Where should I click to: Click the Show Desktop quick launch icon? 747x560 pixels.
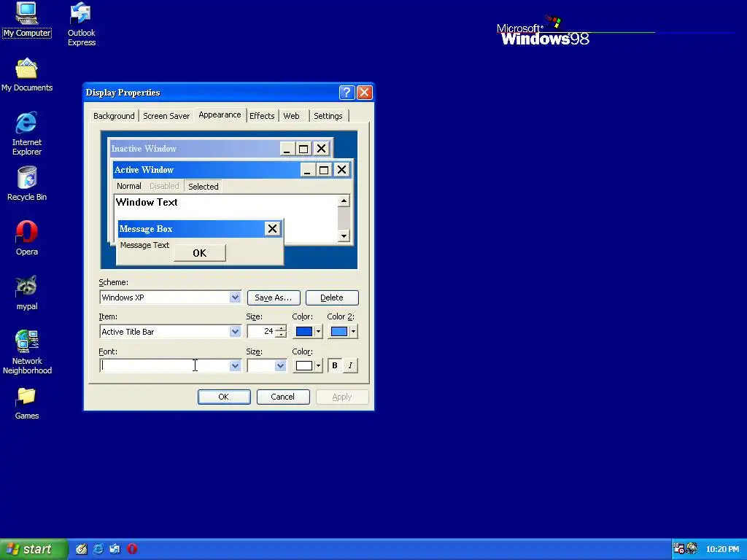(82, 549)
